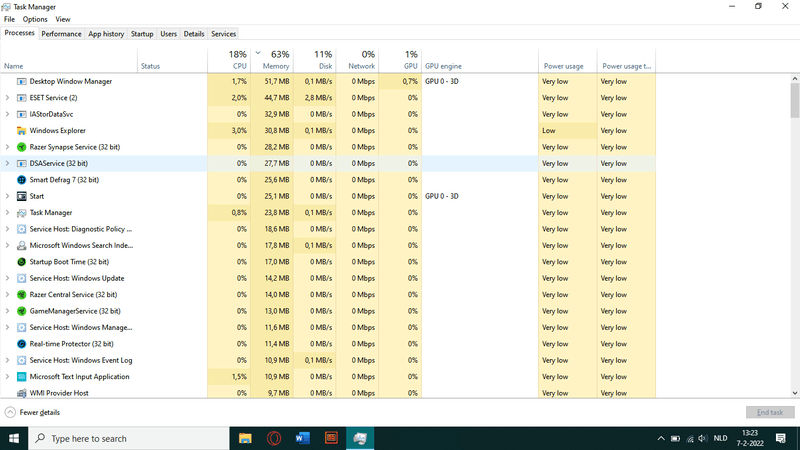
Task: Select the Windows Explorer process name
Action: [x=58, y=131]
